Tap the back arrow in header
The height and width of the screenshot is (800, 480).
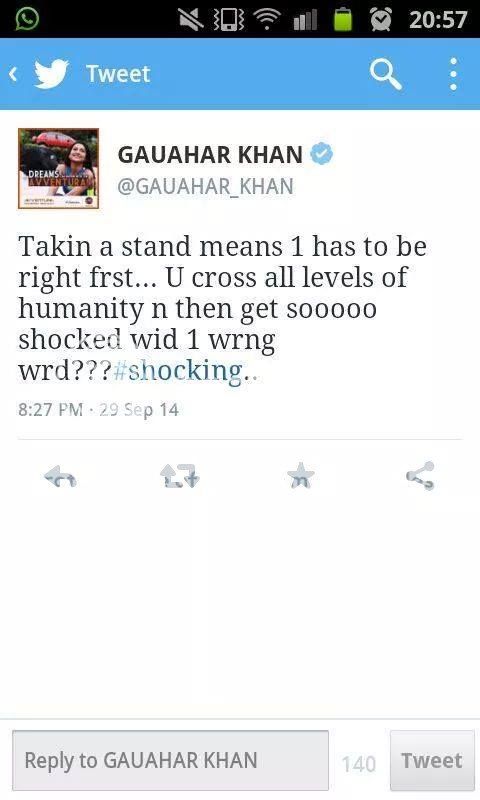click(x=14, y=74)
